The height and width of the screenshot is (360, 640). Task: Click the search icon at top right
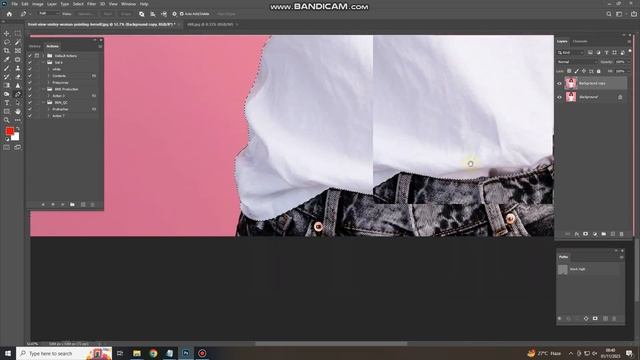pyautogui.click(x=609, y=14)
